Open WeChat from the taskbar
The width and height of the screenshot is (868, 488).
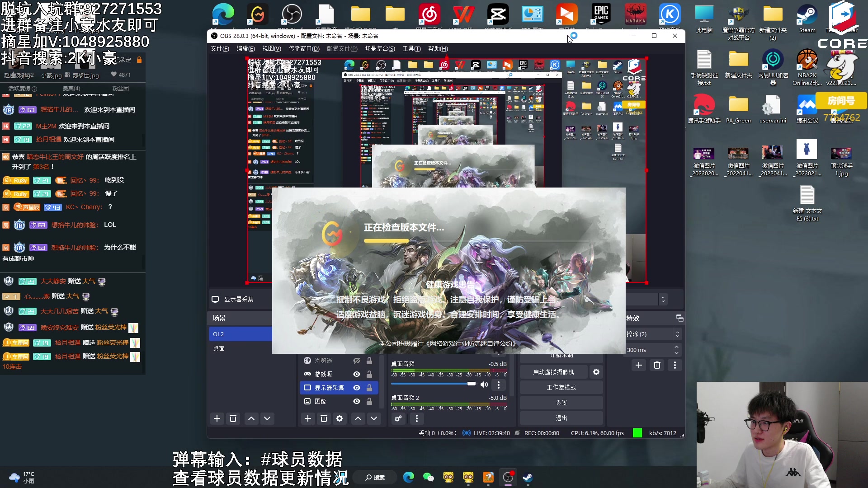point(429,478)
